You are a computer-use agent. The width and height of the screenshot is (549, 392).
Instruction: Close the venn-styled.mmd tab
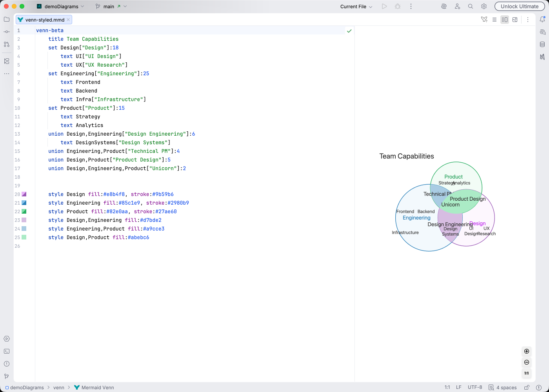pos(68,19)
